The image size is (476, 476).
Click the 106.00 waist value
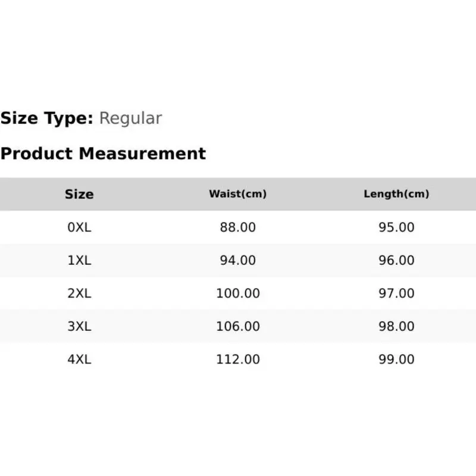click(237, 326)
